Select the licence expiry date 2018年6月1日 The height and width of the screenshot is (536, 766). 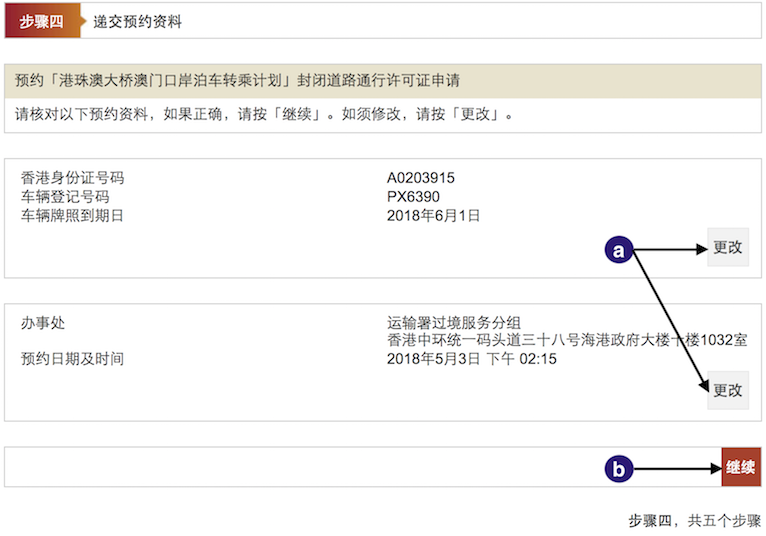point(433,215)
